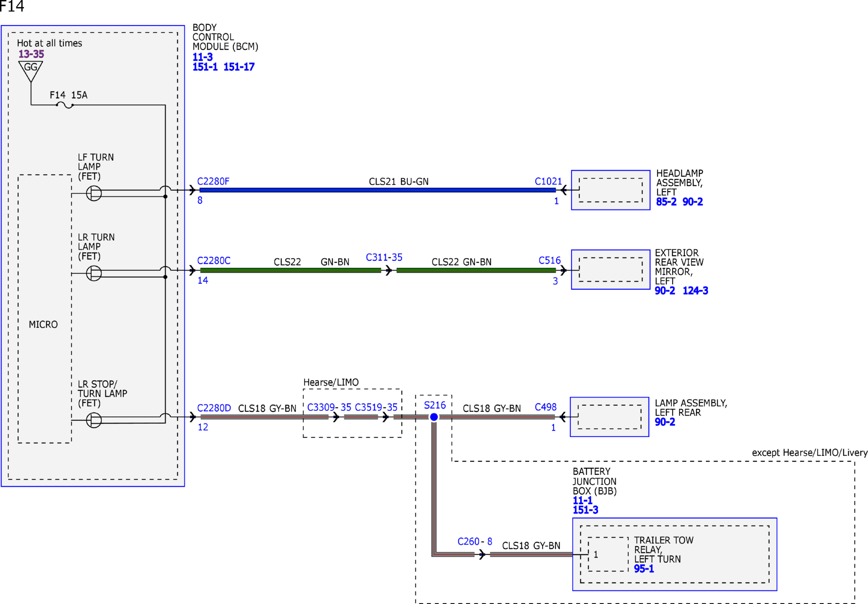Click the S216 splice dot

point(434,417)
